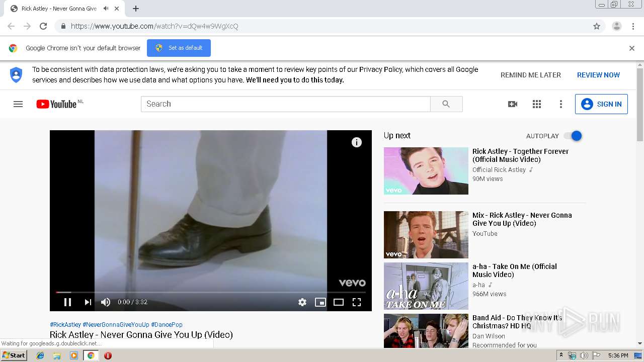Mute the video volume icon

coord(105,302)
